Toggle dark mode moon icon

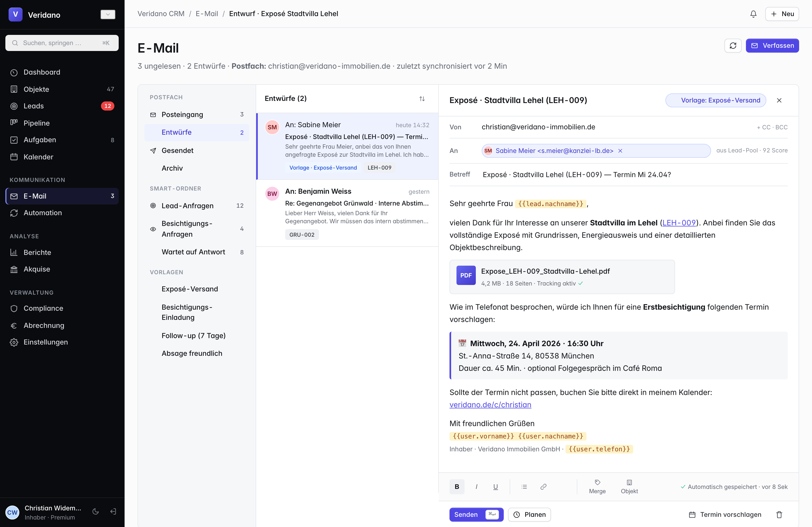pos(96,511)
